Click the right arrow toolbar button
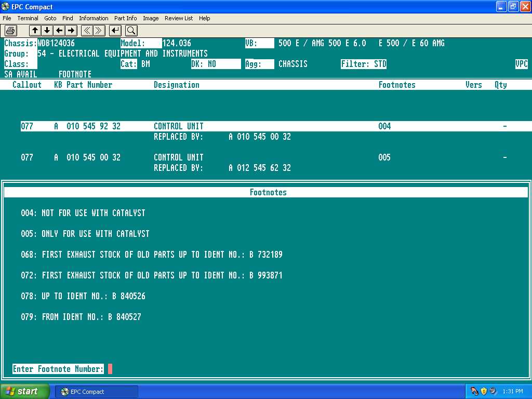 [x=71, y=30]
